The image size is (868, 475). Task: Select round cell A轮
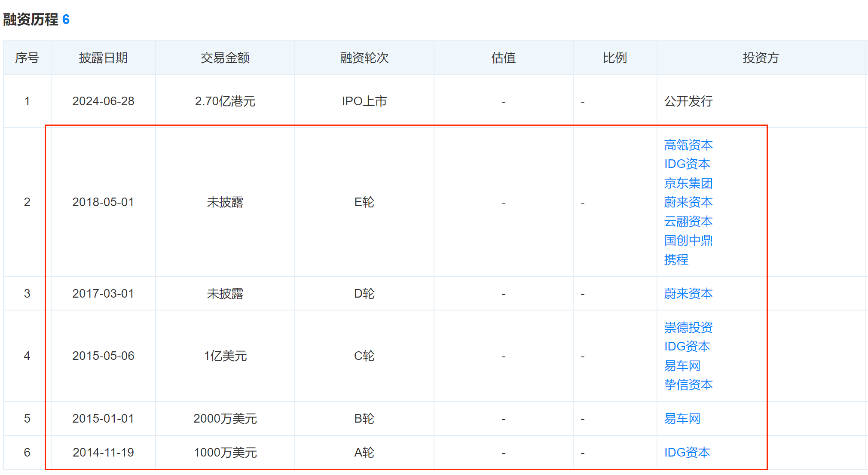(364, 453)
